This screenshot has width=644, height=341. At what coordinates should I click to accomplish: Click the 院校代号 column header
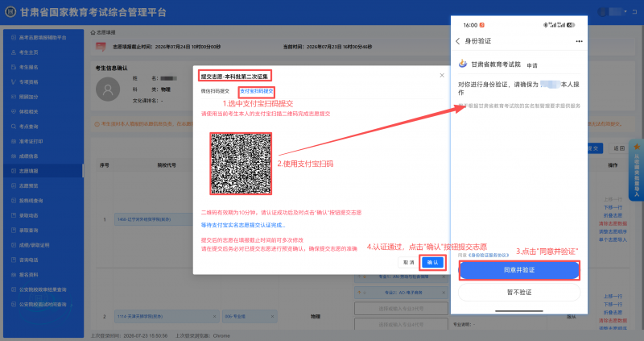pos(167,165)
